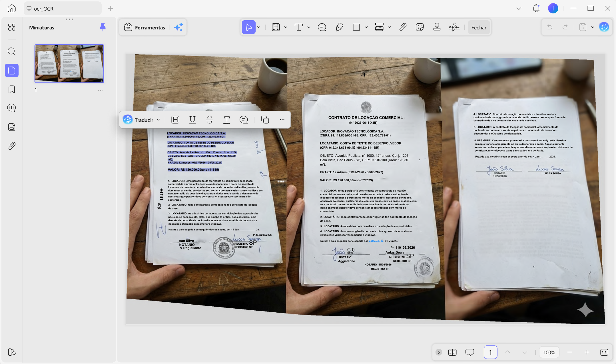The width and height of the screenshot is (616, 364).
Task: Select the pencil drawing tool
Action: coord(339,27)
